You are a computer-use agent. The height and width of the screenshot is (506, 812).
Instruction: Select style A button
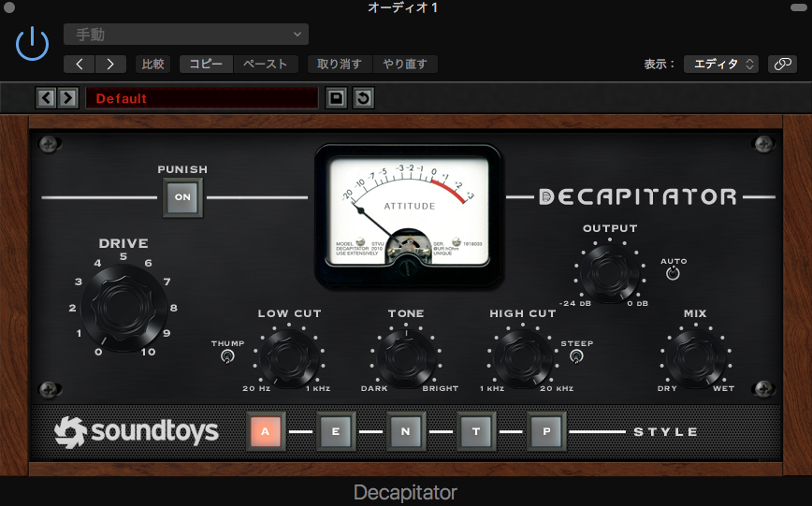tap(266, 431)
